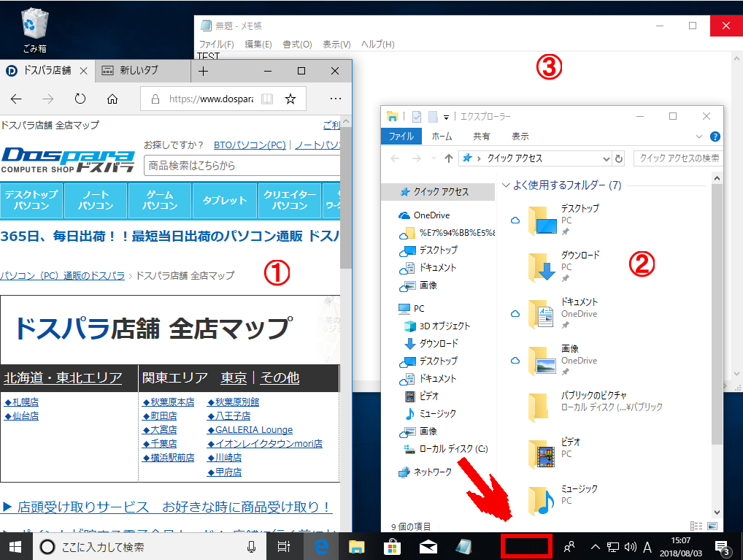The image size is (743, 560).
Task: Switch to the 新しいタブ tab in Edge
Action: [x=142, y=71]
